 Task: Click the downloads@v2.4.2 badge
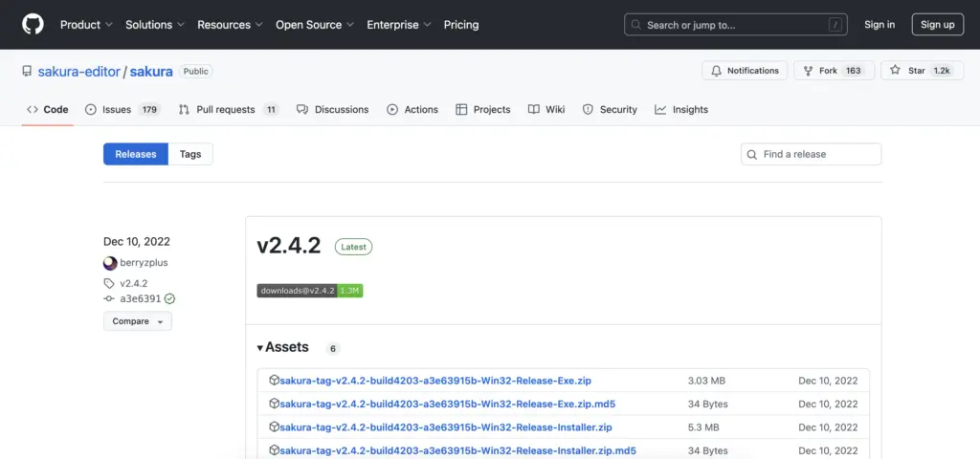pyautogui.click(x=309, y=290)
